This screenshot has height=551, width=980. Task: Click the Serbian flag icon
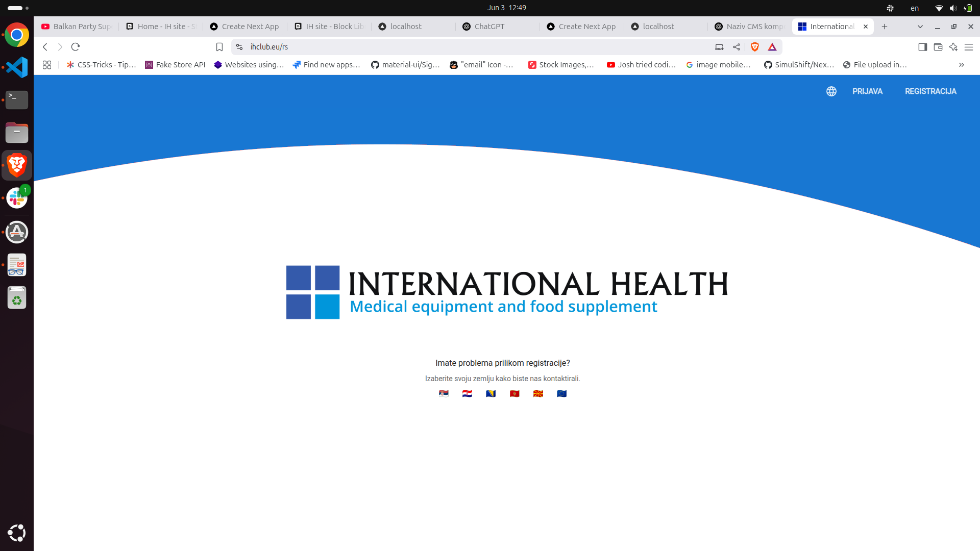coord(444,393)
